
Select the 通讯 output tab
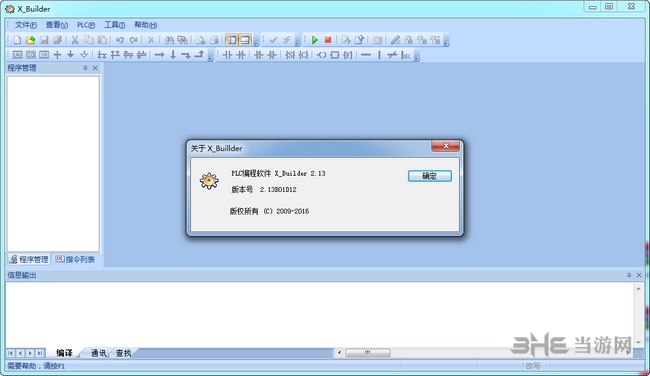[98, 353]
